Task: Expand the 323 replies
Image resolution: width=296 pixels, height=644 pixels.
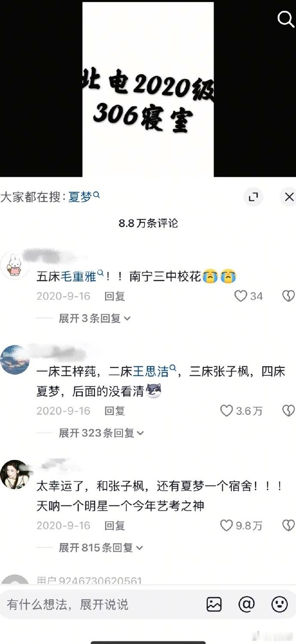Action: click(x=101, y=433)
